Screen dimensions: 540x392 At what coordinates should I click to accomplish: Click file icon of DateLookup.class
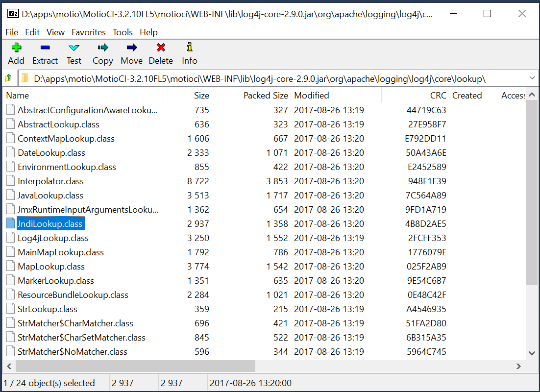click(11, 152)
